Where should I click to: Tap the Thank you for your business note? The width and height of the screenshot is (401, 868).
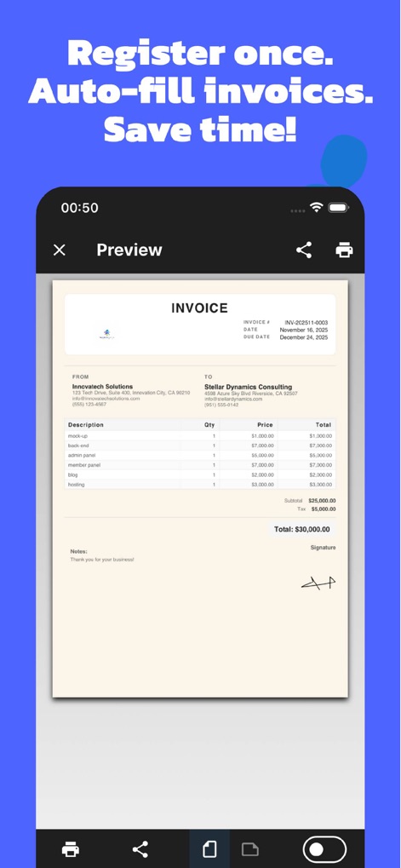click(102, 560)
